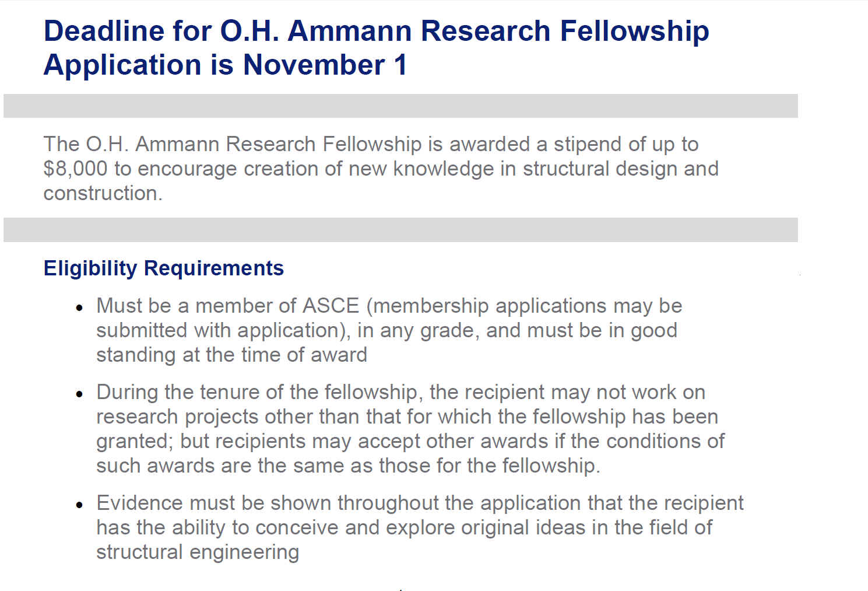This screenshot has width=868, height=591.
Task: Click "structural engineering" at the end of the list
Action: coord(198,552)
